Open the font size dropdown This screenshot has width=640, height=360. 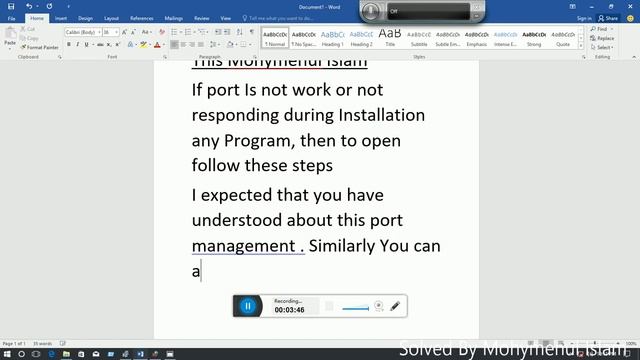[x=116, y=32]
